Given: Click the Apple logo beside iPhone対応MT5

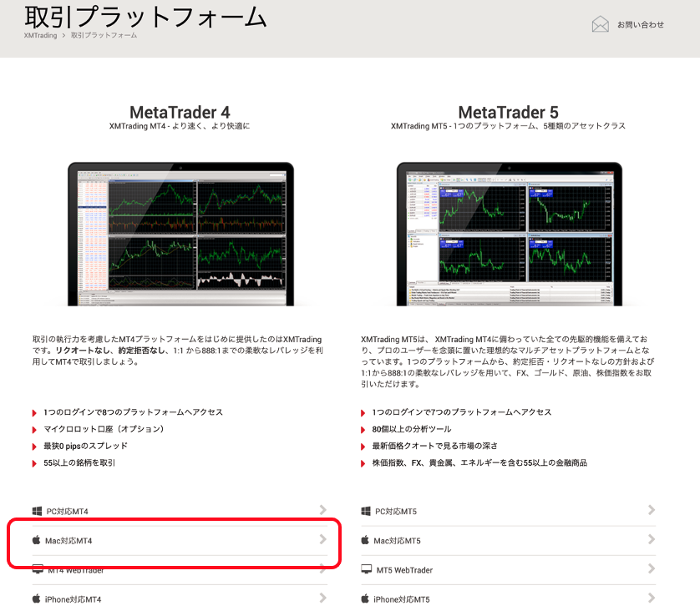Looking at the screenshot, I should click(x=365, y=598).
